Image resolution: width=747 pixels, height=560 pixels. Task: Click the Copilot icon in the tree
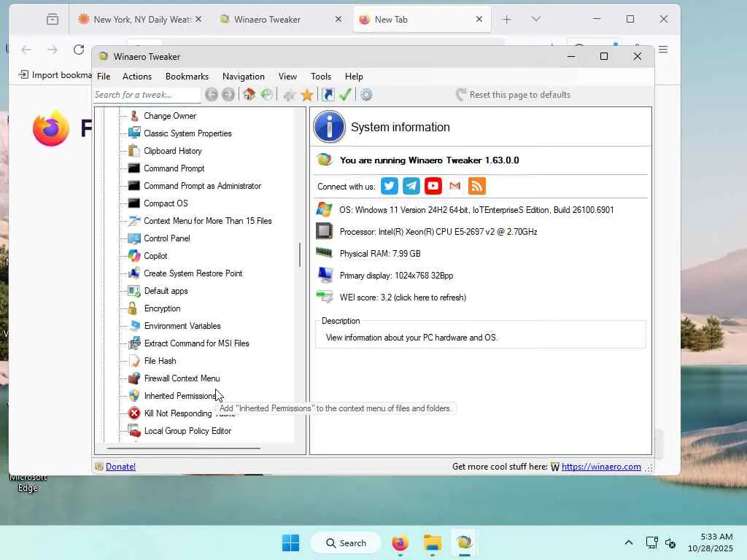[x=134, y=256]
